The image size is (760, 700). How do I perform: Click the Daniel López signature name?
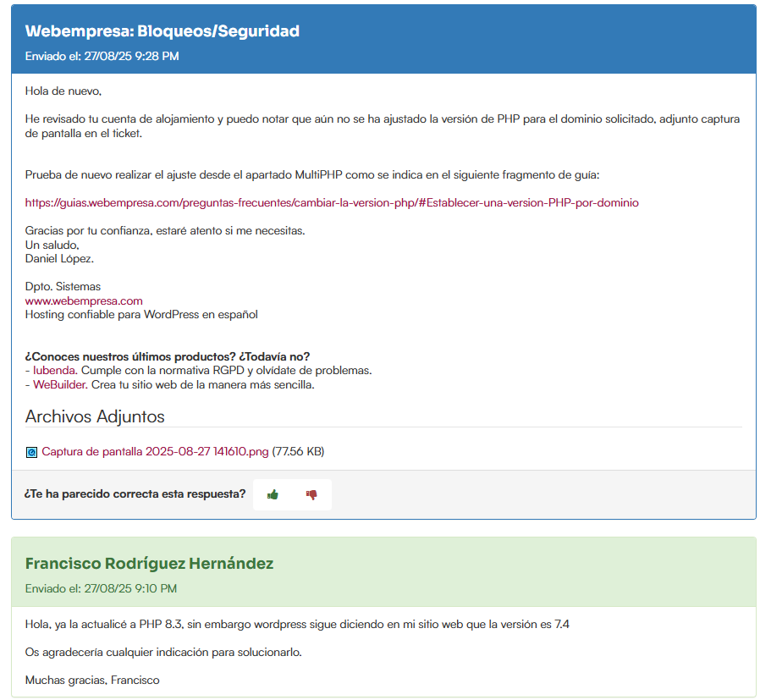59,258
